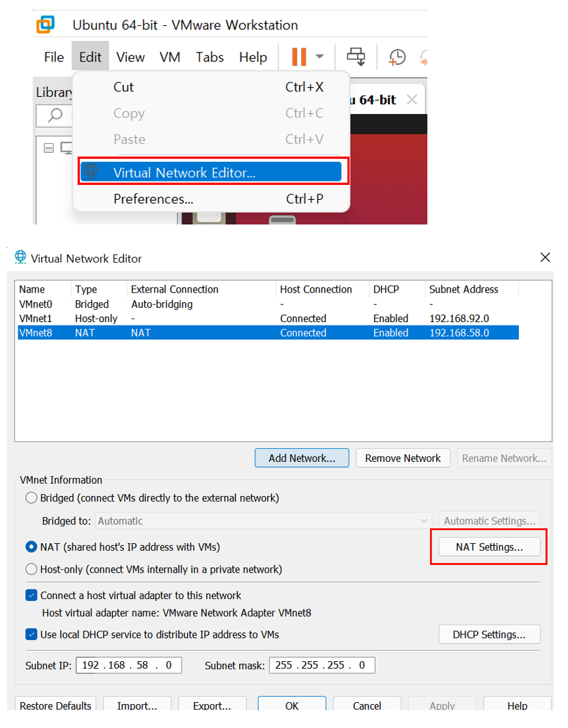
Task: Click the pause virtual machine icon
Action: pos(298,57)
